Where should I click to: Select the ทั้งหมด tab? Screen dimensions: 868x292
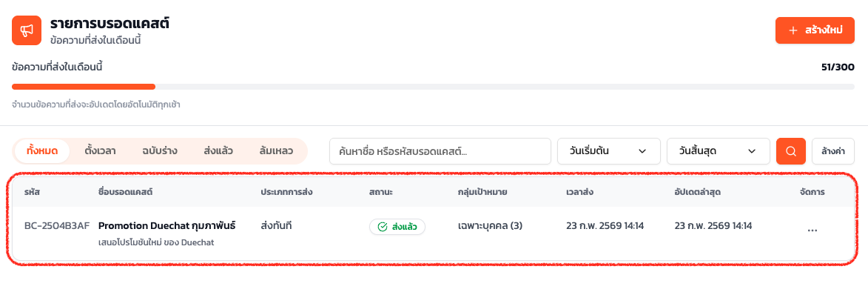click(42, 150)
